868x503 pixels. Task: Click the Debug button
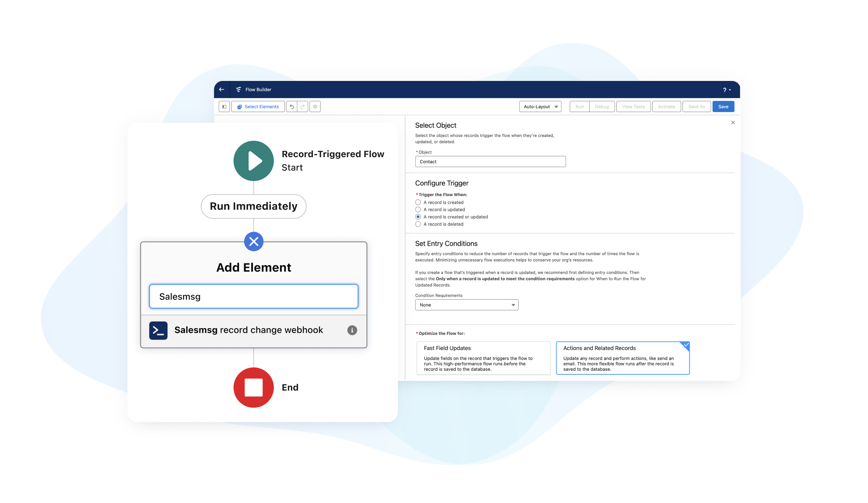(x=602, y=107)
